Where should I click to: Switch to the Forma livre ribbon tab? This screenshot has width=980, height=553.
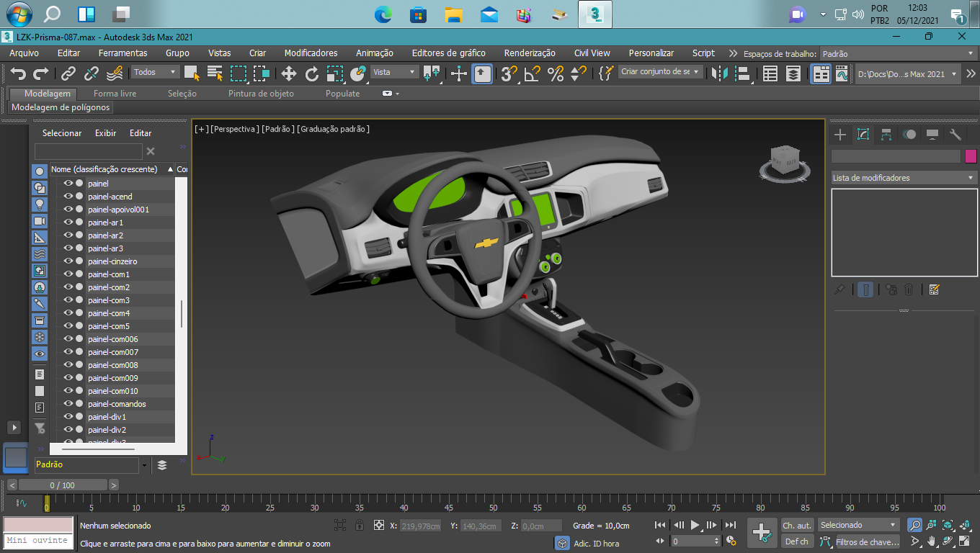click(115, 94)
